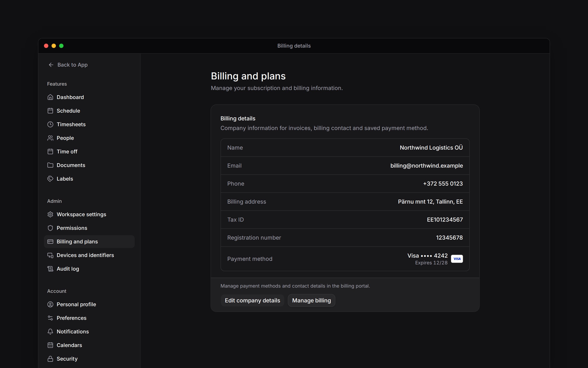Click the Permissions shield icon
588x368 pixels.
coord(50,228)
